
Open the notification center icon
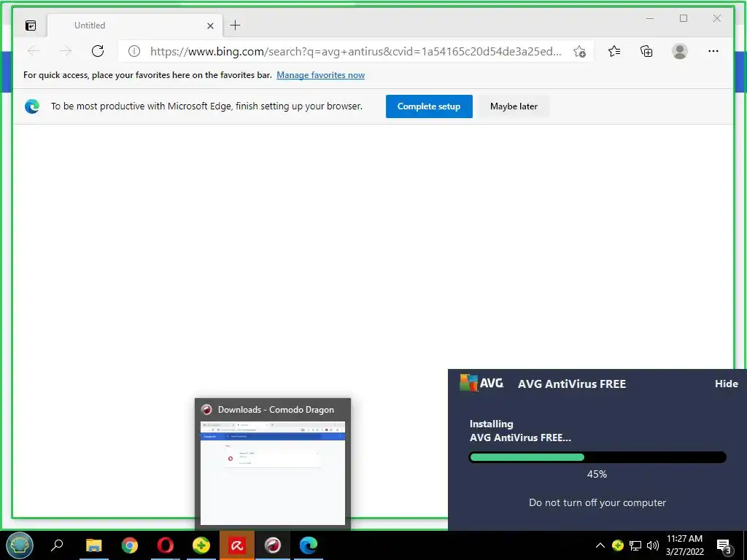[724, 546]
